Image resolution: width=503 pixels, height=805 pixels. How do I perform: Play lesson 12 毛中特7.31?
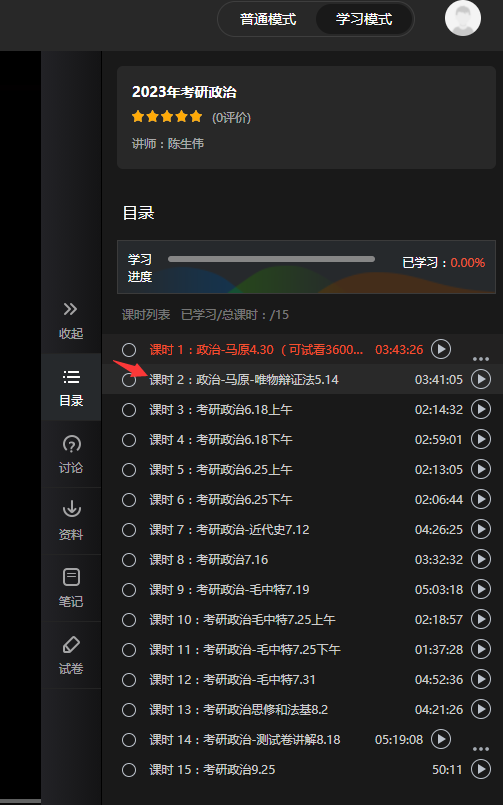(x=481, y=679)
